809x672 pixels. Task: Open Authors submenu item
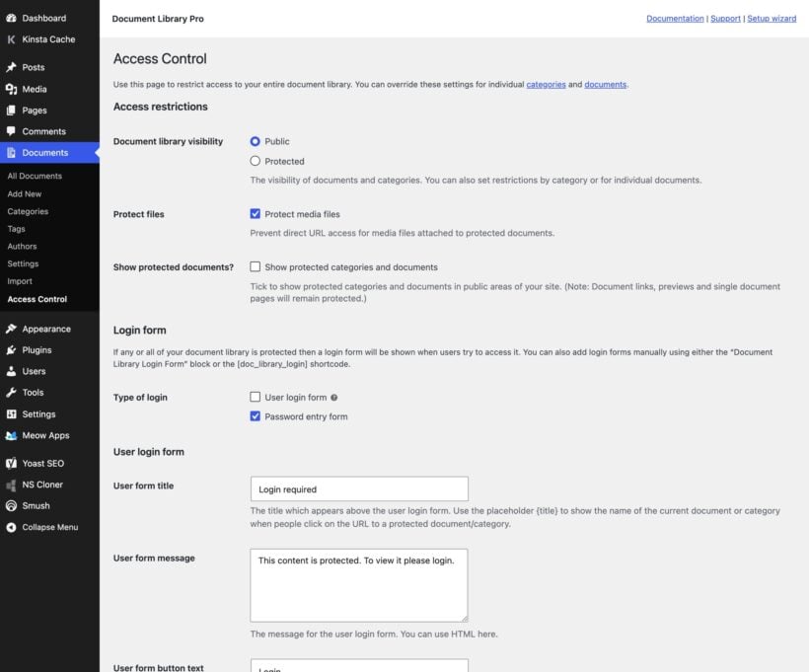coord(22,246)
